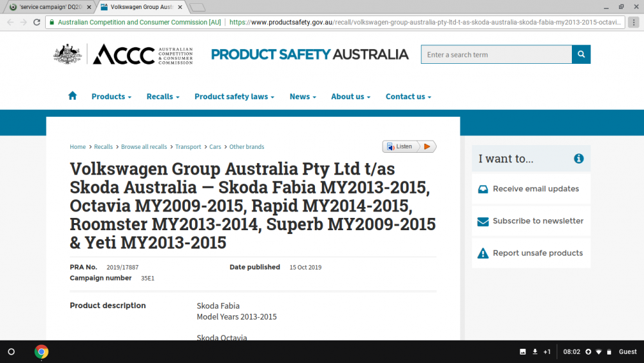The image size is (644, 363).
Task: Open the clock status area
Action: coord(571,352)
